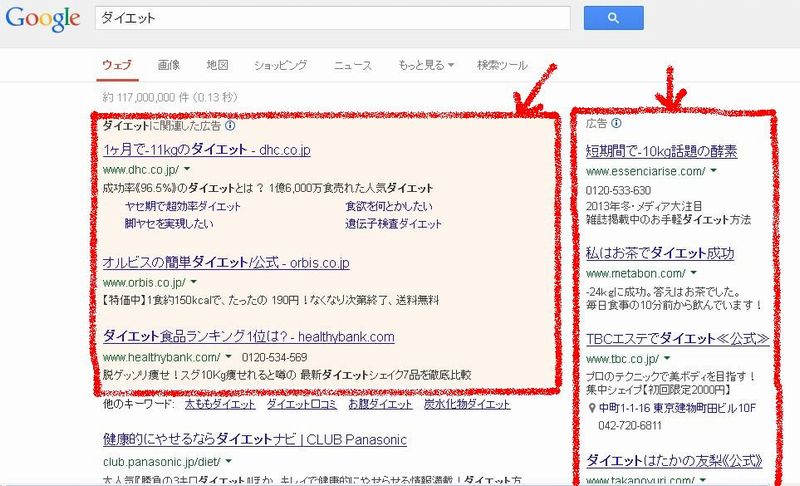Click the ダイエットに関連した広告 label

[162, 125]
